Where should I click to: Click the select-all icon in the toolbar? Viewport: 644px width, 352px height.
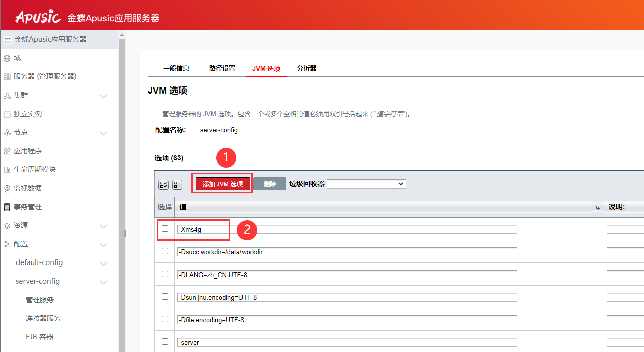point(163,184)
